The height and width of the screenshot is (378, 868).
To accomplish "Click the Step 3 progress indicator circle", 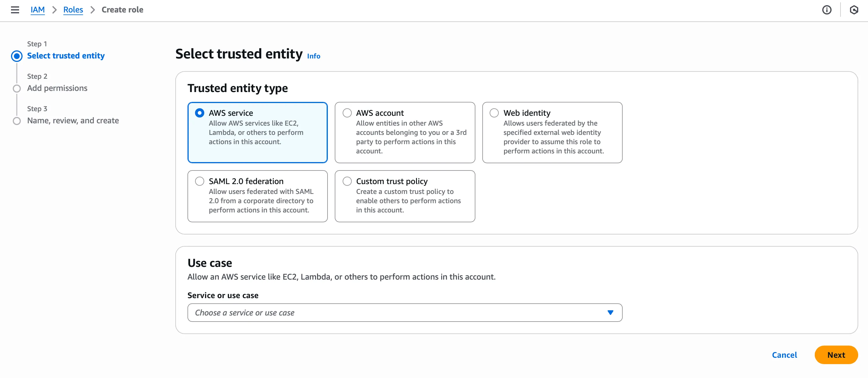I will [x=16, y=121].
